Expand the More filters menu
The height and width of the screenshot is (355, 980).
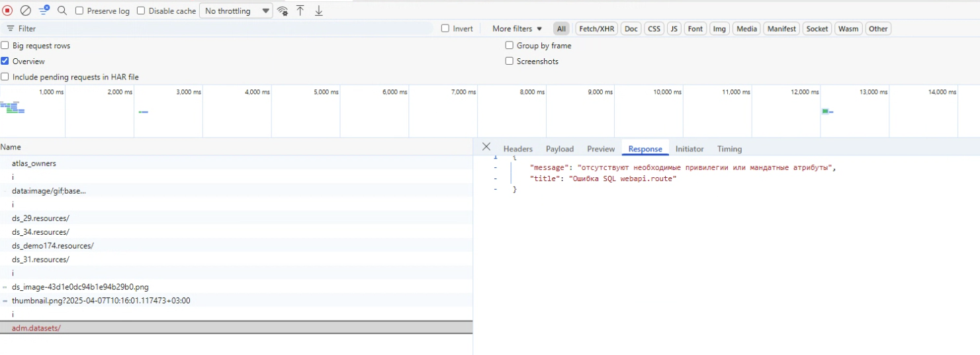coord(517,28)
